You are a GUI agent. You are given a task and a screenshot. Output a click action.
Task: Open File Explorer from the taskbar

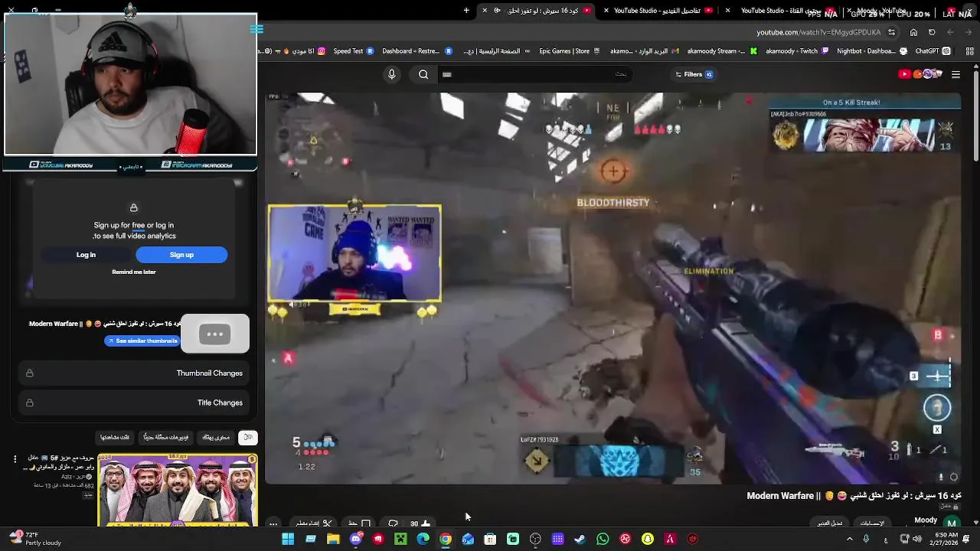click(333, 539)
